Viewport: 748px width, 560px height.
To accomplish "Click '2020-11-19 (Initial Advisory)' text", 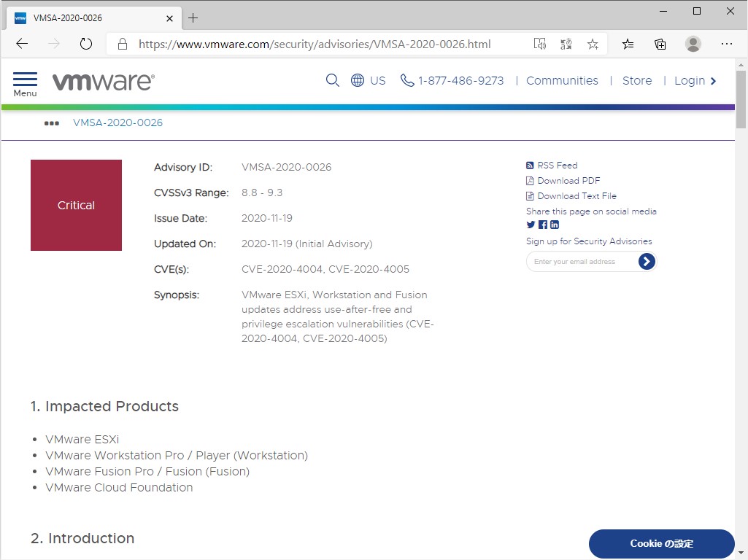I will click(x=306, y=244).
